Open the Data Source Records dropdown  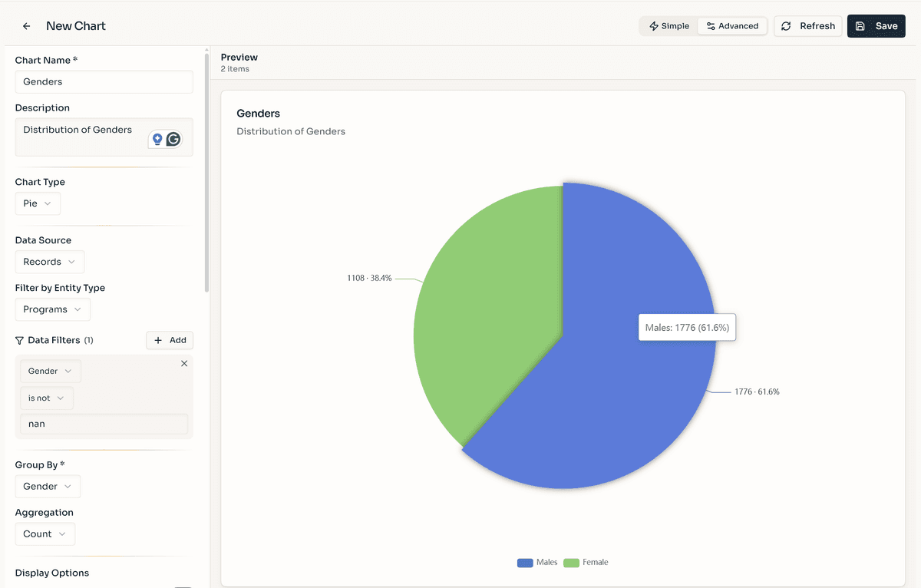pyautogui.click(x=49, y=262)
